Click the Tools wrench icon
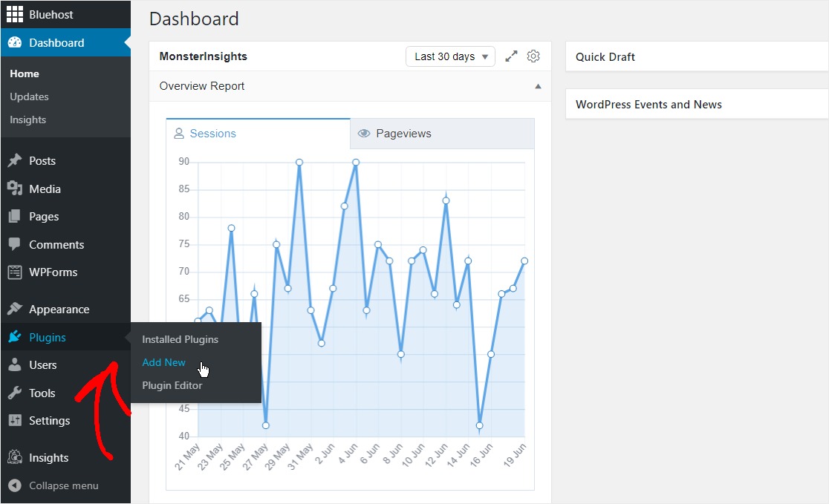 click(15, 393)
